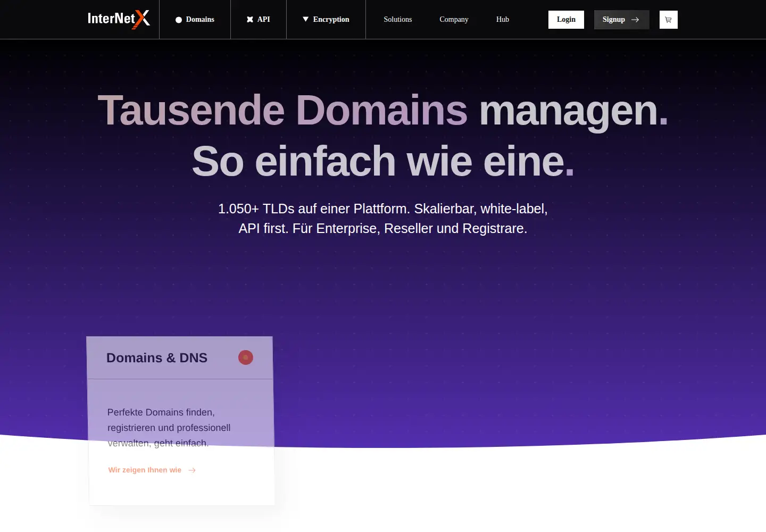Go to the Hub page
This screenshot has width=766, height=532.
503,19
